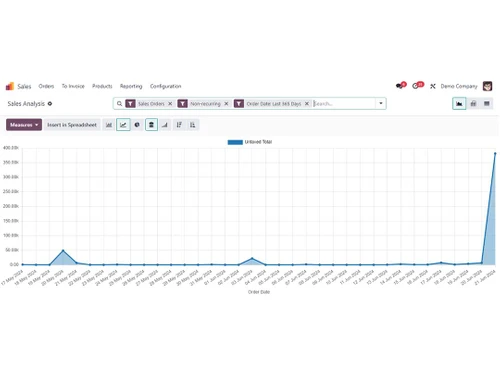Click the 03 Jun 2024 peak data point
Image resolution: width=500 pixels, height=375 pixels.
click(x=252, y=258)
